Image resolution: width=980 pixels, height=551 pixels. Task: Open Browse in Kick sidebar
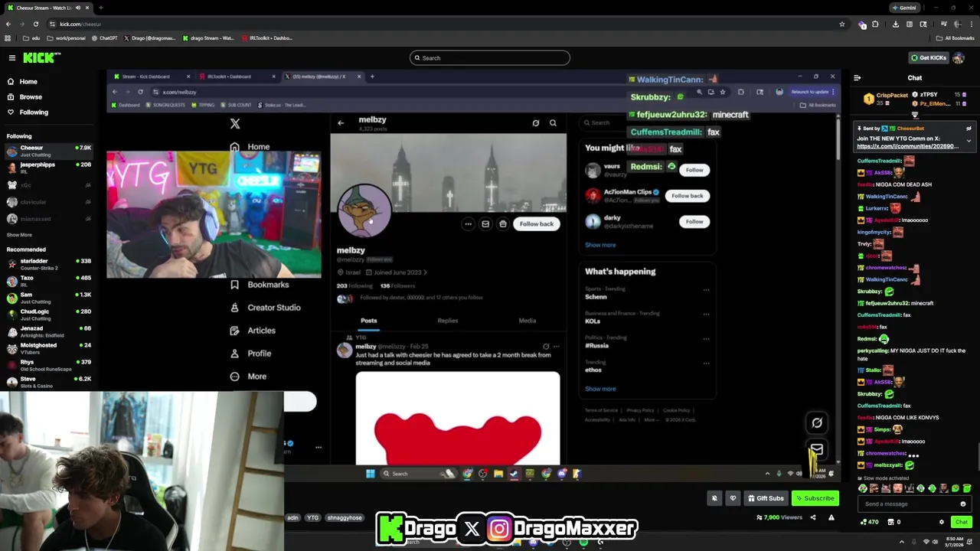pyautogui.click(x=31, y=96)
